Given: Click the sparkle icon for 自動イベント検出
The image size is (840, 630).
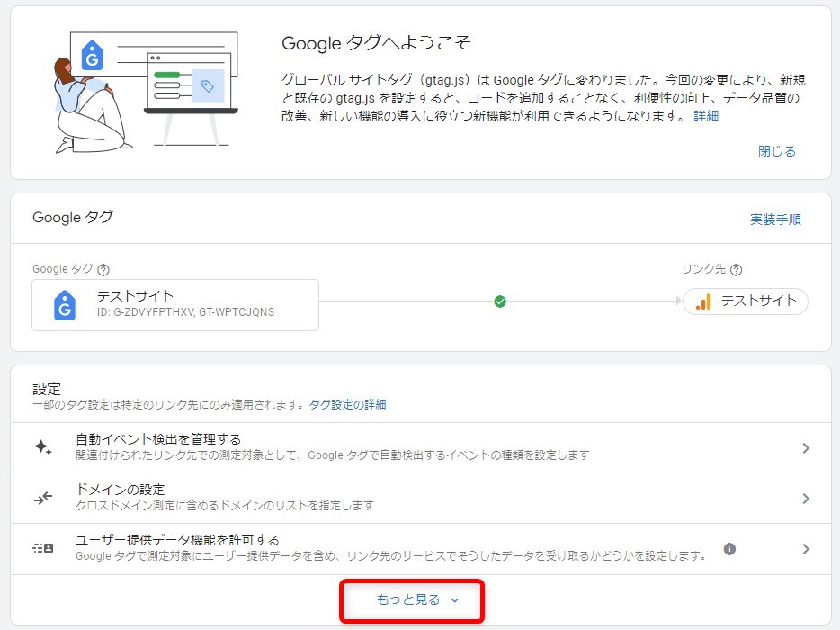Looking at the screenshot, I should tap(43, 448).
